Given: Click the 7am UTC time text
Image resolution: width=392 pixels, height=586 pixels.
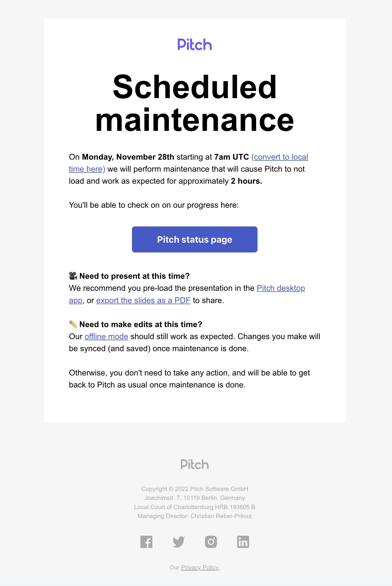Looking at the screenshot, I should [231, 157].
